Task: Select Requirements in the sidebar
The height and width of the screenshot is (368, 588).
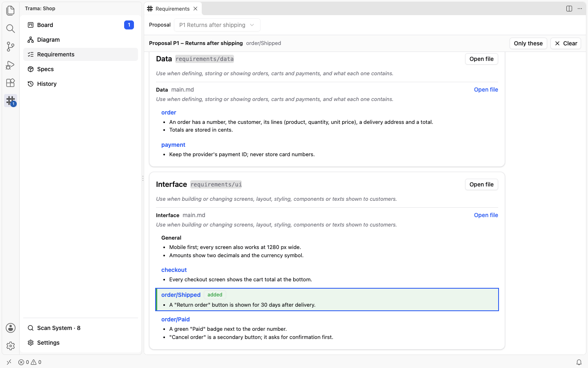Action: (80, 54)
